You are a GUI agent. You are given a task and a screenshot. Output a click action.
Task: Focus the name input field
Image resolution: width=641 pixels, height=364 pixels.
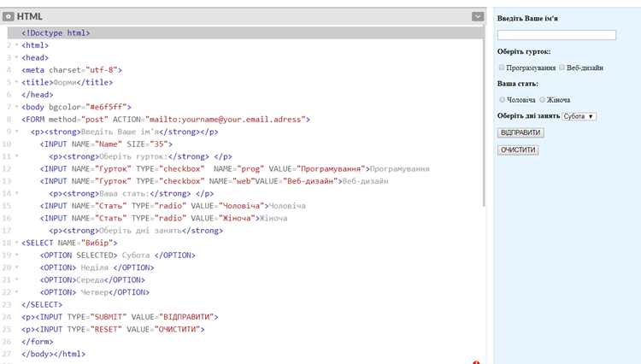point(556,35)
